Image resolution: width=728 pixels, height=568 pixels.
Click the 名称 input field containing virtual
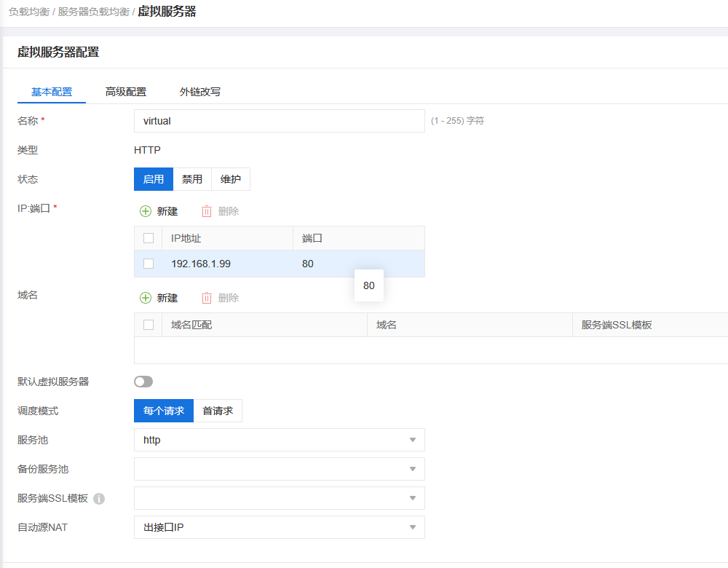point(279,121)
